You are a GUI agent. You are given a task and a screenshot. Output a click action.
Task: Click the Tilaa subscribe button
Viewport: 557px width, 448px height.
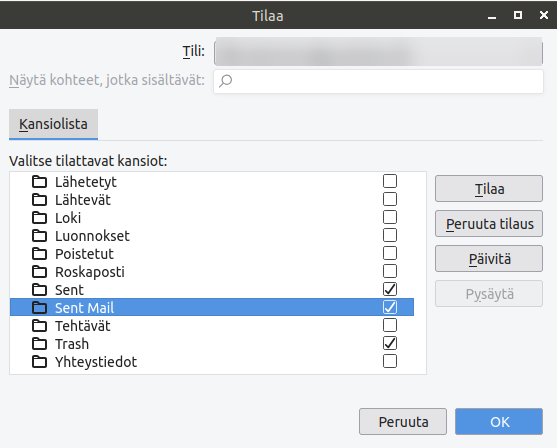click(489, 189)
